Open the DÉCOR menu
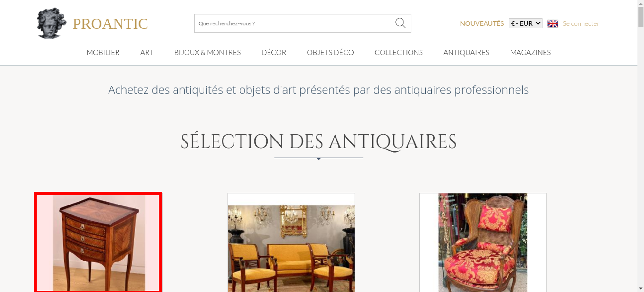 point(274,52)
